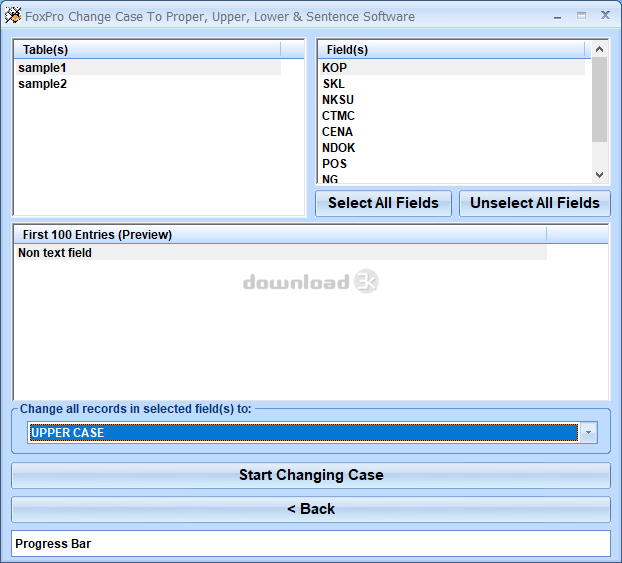Select the CTMC field
This screenshot has width=622, height=563.
[x=452, y=116]
